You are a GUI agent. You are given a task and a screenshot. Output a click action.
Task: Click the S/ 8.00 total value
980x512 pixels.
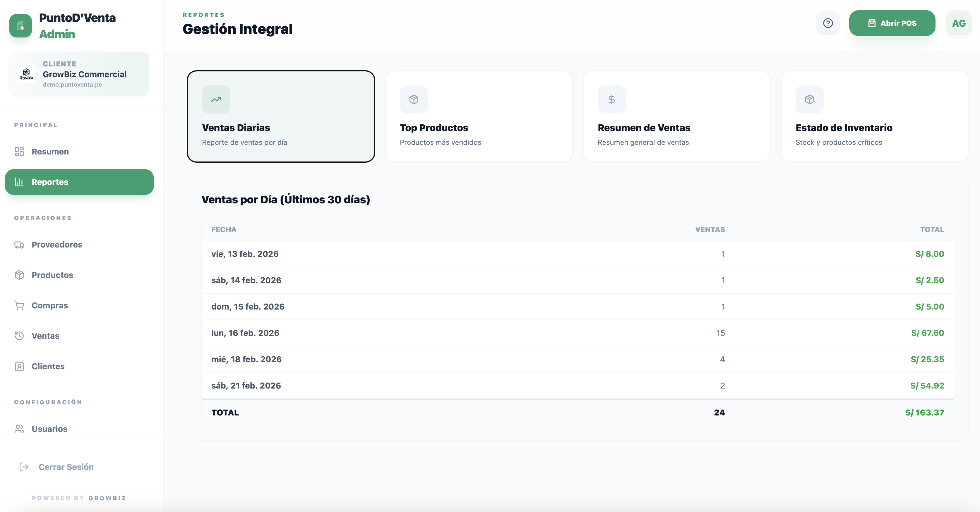929,254
